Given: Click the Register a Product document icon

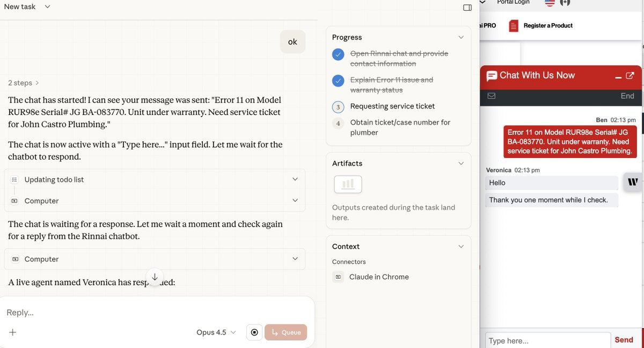Looking at the screenshot, I should [x=514, y=25].
